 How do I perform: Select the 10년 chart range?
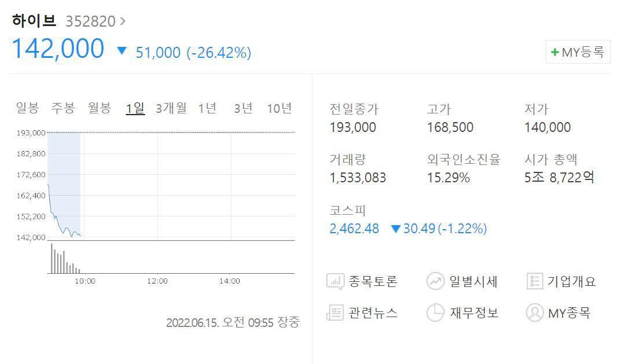(x=280, y=108)
